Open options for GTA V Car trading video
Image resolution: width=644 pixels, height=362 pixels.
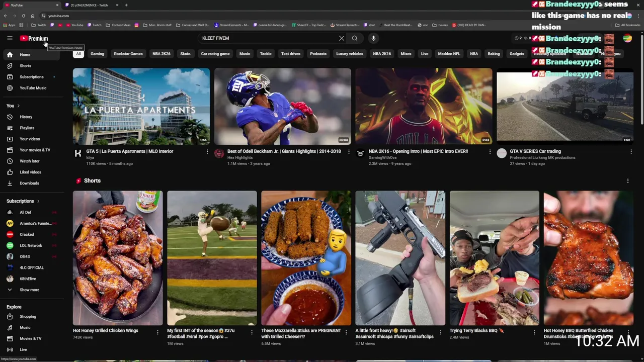(x=631, y=151)
